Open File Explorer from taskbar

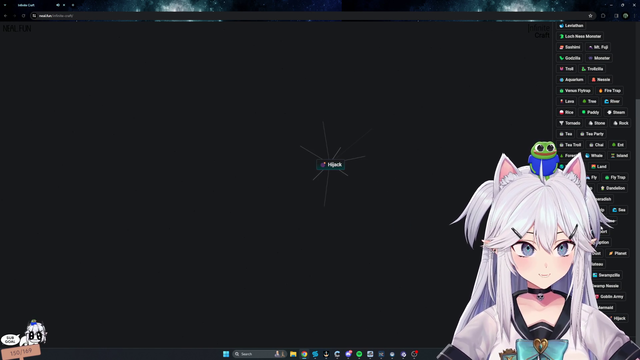[293, 354]
